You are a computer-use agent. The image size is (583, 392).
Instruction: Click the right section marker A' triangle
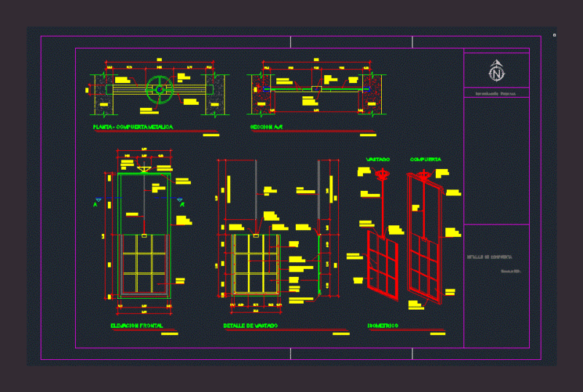pos(179,200)
